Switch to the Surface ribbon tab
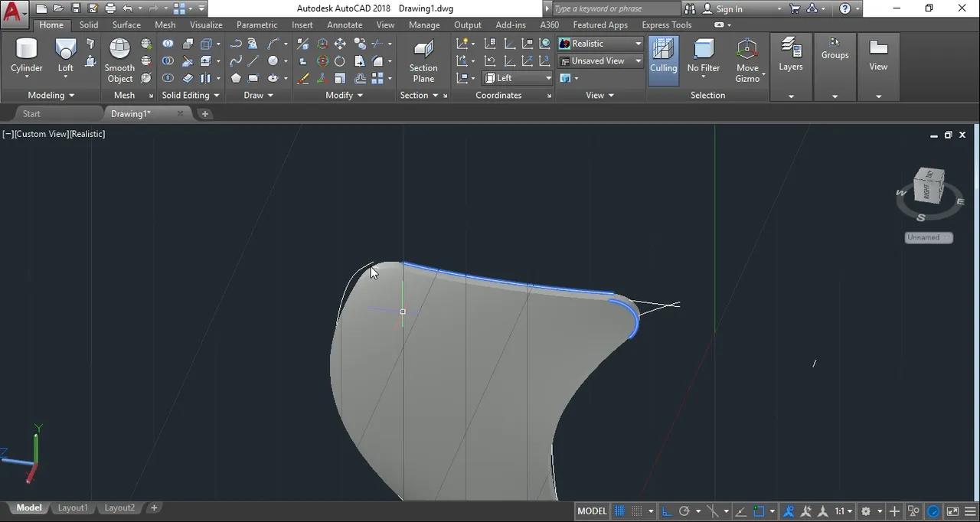980x522 pixels. 126,25
